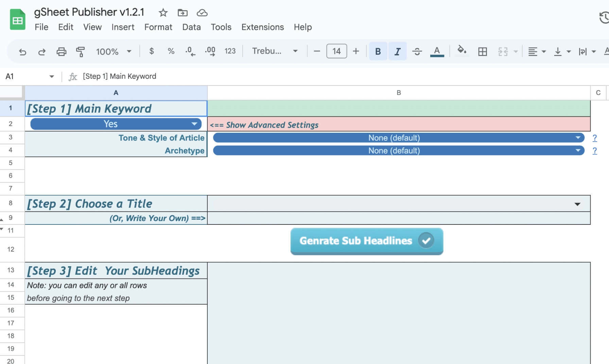Image resolution: width=609 pixels, height=364 pixels.
Task: Expand the Choose a Title dropdown arrow
Action: point(577,204)
